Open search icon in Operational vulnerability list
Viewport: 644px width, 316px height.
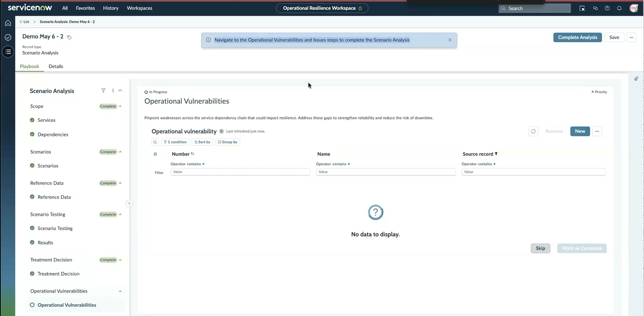point(155,142)
